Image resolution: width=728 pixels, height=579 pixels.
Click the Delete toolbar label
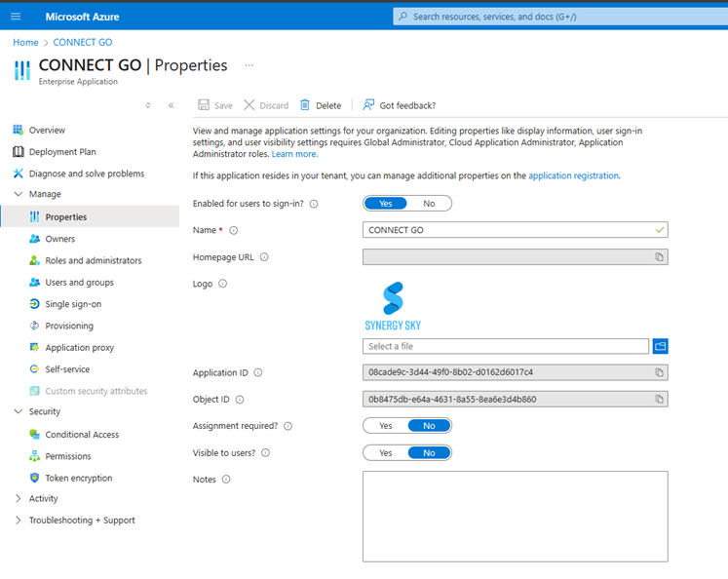328,106
